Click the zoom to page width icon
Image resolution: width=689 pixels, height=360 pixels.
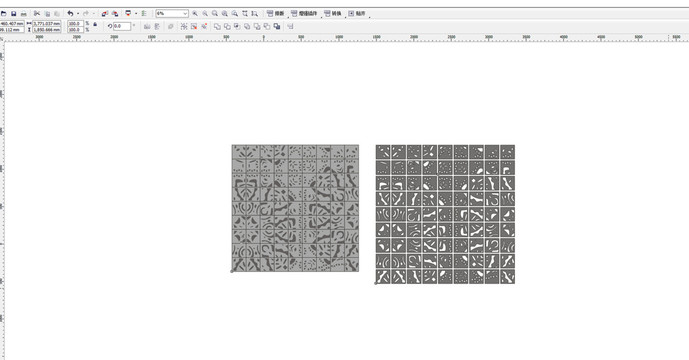pos(245,14)
